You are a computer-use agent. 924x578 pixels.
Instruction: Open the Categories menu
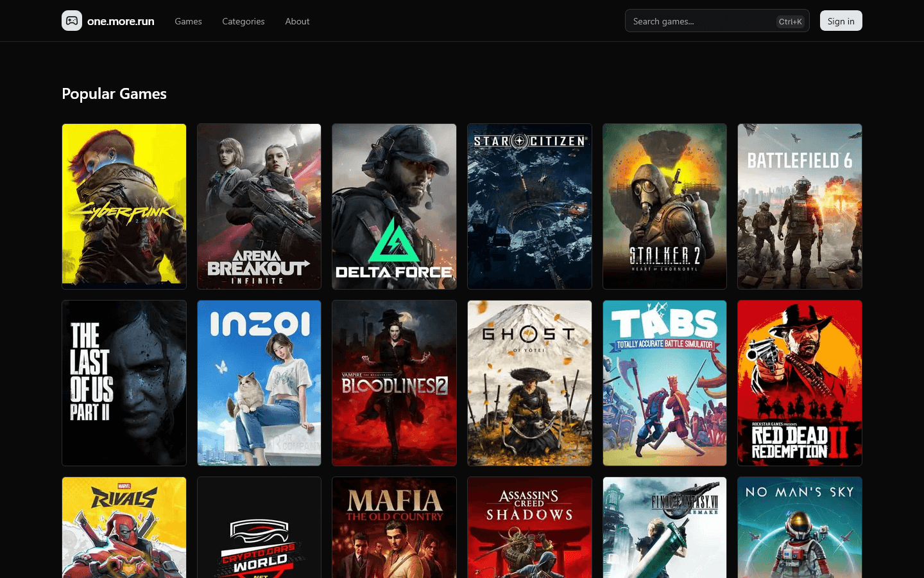tap(243, 21)
